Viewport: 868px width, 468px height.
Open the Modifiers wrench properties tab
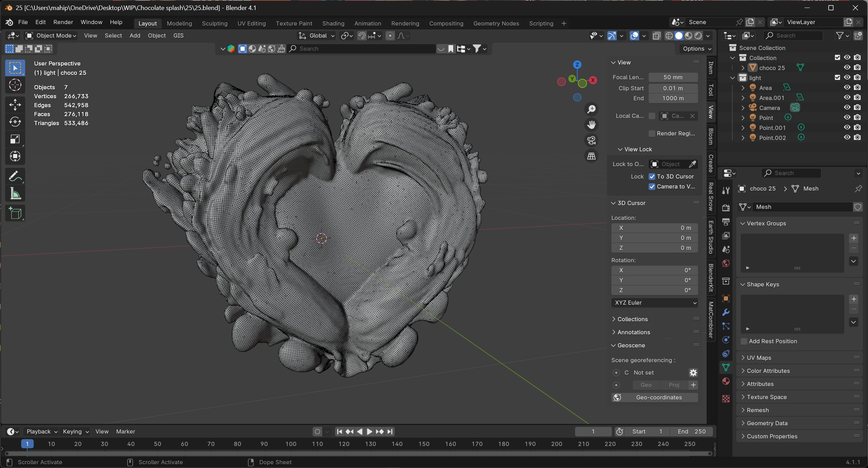click(x=726, y=313)
